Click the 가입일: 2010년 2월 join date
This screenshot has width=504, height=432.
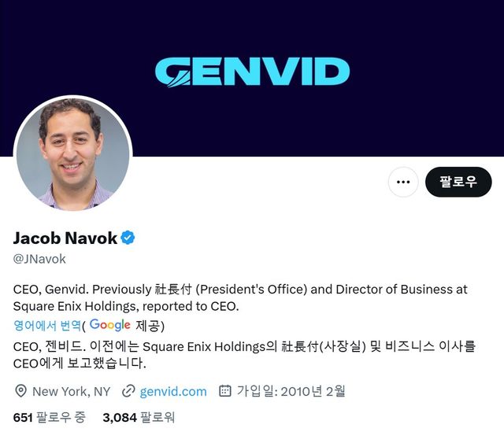(x=291, y=391)
